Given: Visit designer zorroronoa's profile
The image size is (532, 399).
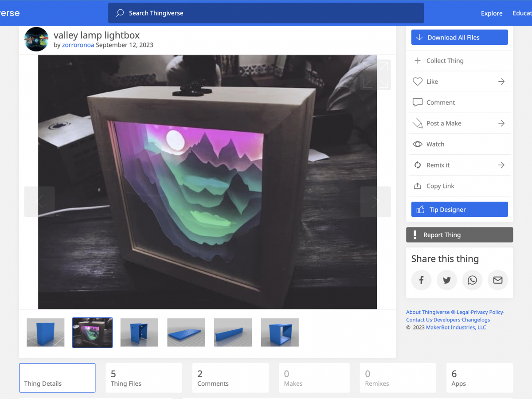Looking at the screenshot, I should coord(78,45).
